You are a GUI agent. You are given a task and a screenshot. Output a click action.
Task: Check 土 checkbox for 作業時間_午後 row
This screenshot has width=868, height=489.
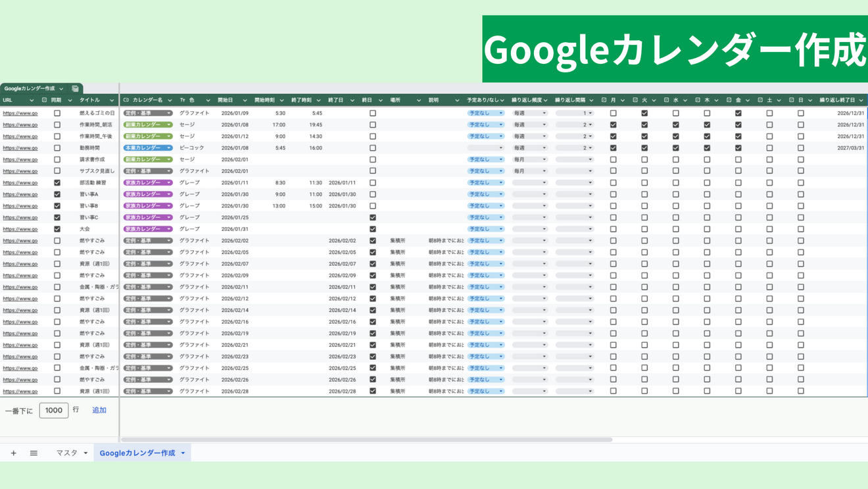click(769, 136)
